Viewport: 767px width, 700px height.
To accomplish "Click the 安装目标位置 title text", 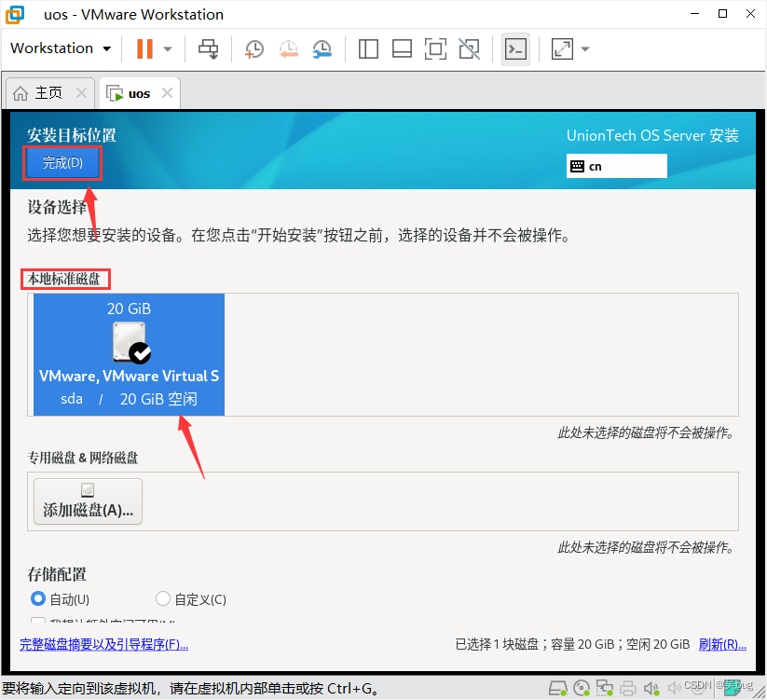I will click(72, 135).
